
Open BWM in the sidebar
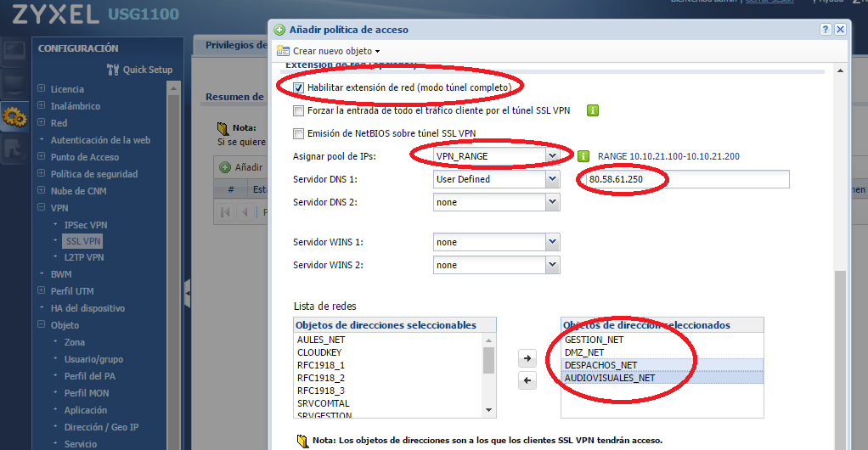click(61, 274)
